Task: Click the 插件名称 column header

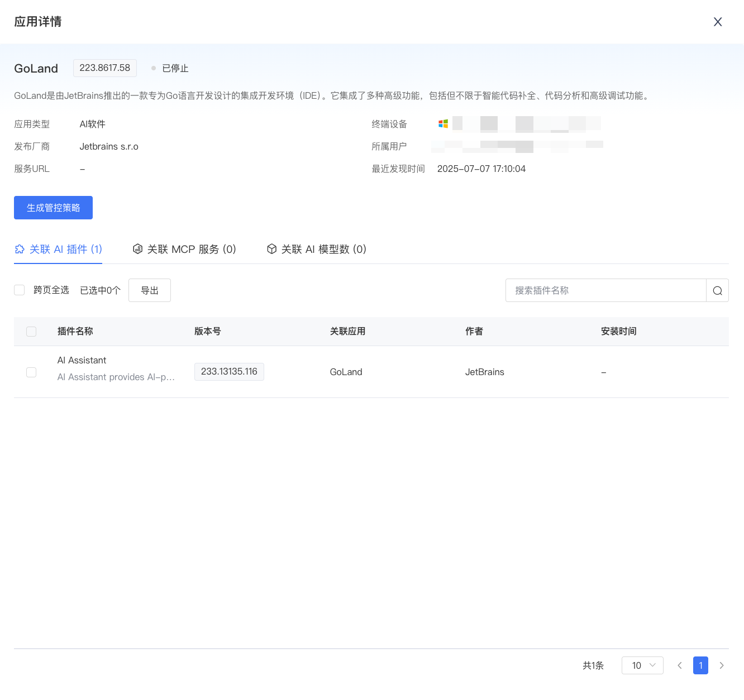Action: 75,332
